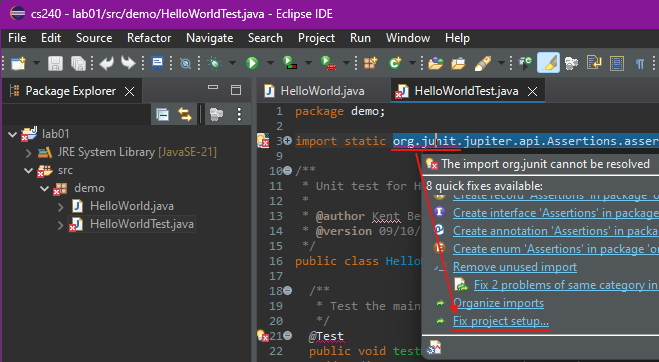
Task: Collapse the comment fold at line 18
Action: pyautogui.click(x=287, y=290)
